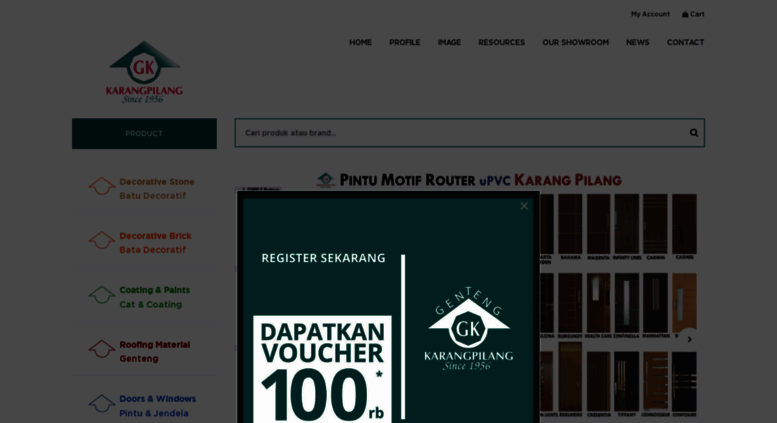Go to My Account
777x423 pixels.
[650, 14]
